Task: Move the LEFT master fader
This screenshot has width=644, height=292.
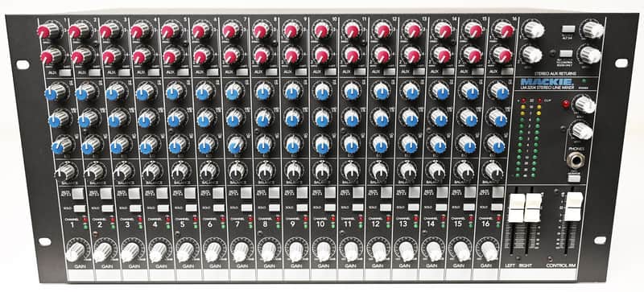Action: (516, 208)
